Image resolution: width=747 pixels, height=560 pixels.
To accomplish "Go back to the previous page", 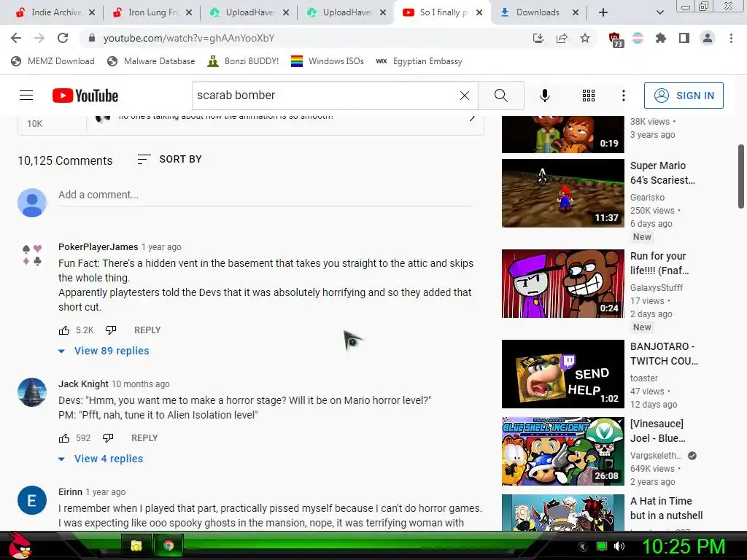I will [x=16, y=38].
